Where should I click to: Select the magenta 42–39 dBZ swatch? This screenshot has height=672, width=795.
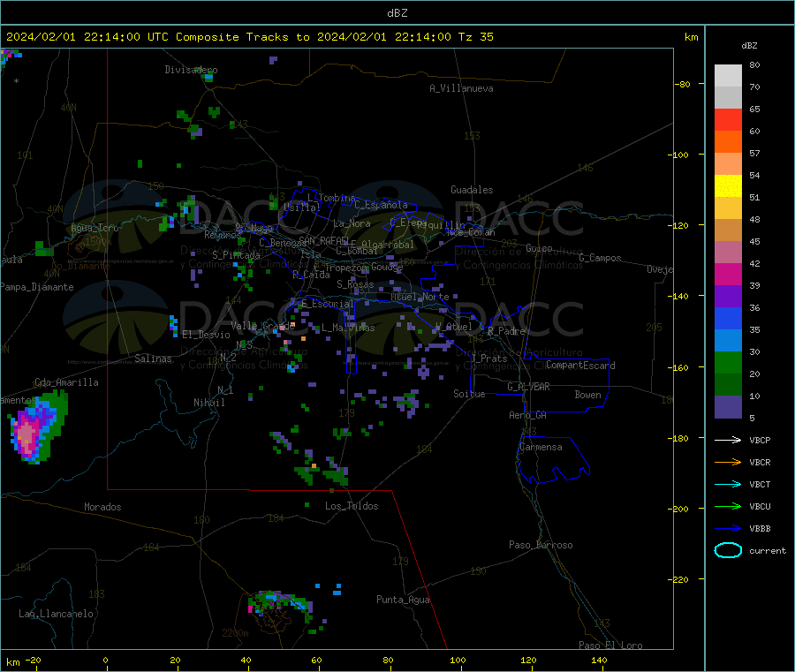click(x=728, y=274)
